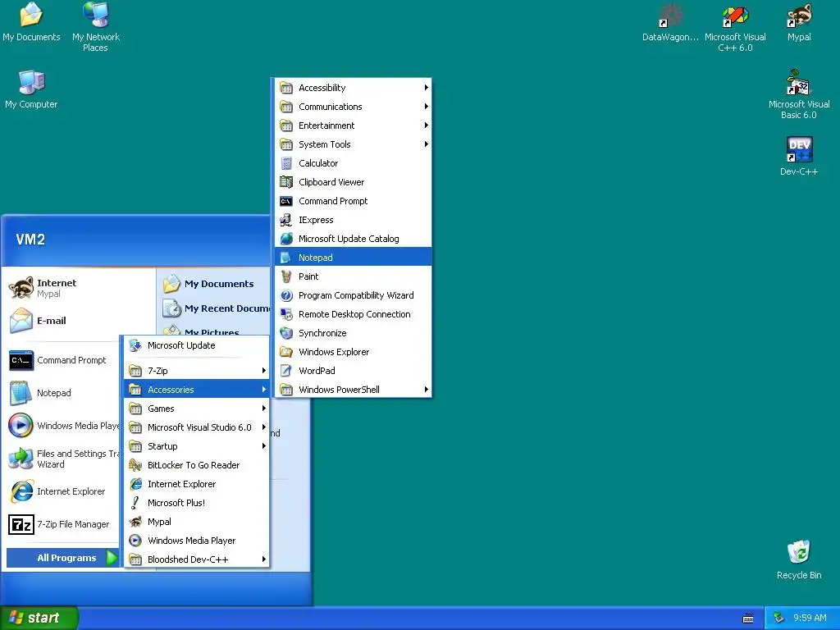Click pinned Windows Media Player icon in Start menu
Screen dimensions: 840x630
(21, 426)
